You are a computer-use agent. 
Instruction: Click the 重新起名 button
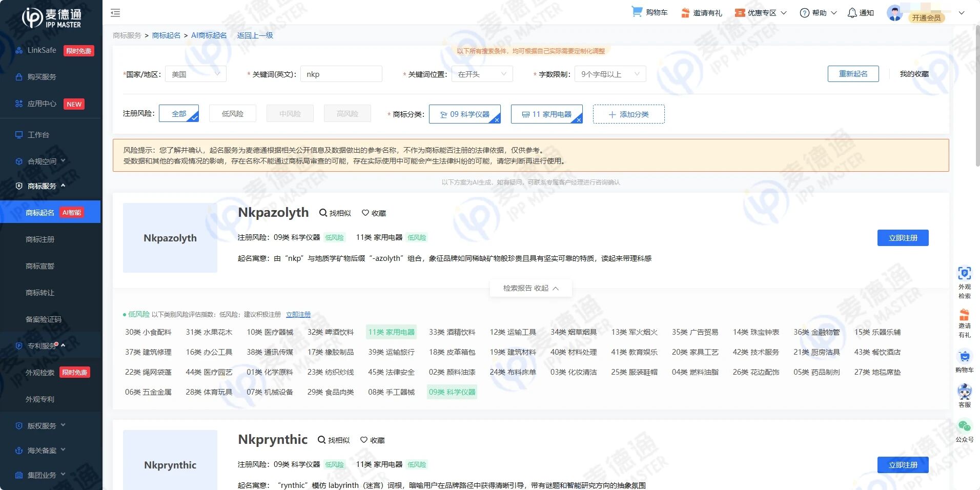point(853,74)
